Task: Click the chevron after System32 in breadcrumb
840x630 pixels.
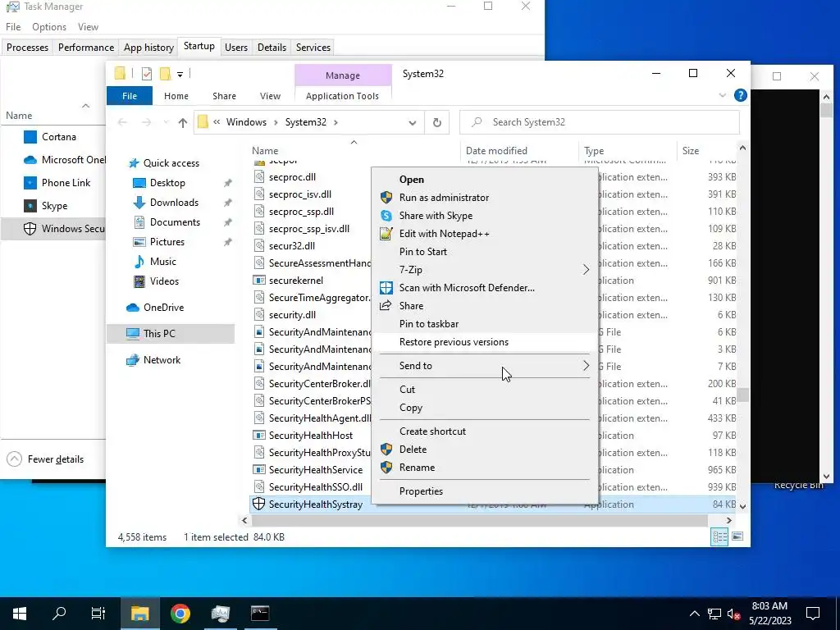Action: pyautogui.click(x=336, y=123)
